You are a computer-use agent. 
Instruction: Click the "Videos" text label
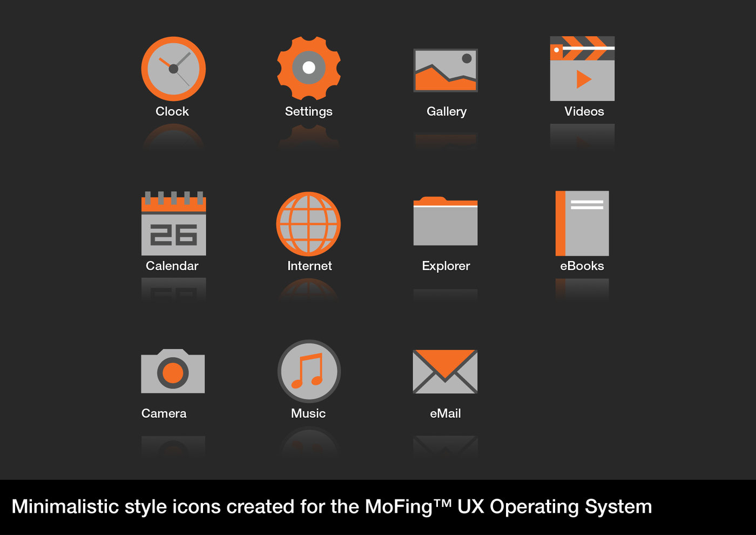coord(584,111)
